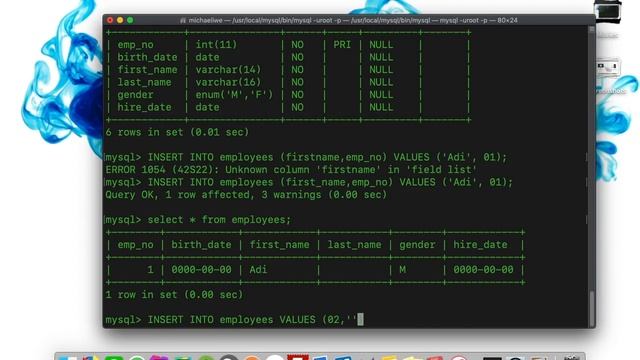The height and width of the screenshot is (360, 640).
Task: Click the birth_date column header in the result table
Action: tap(201, 244)
